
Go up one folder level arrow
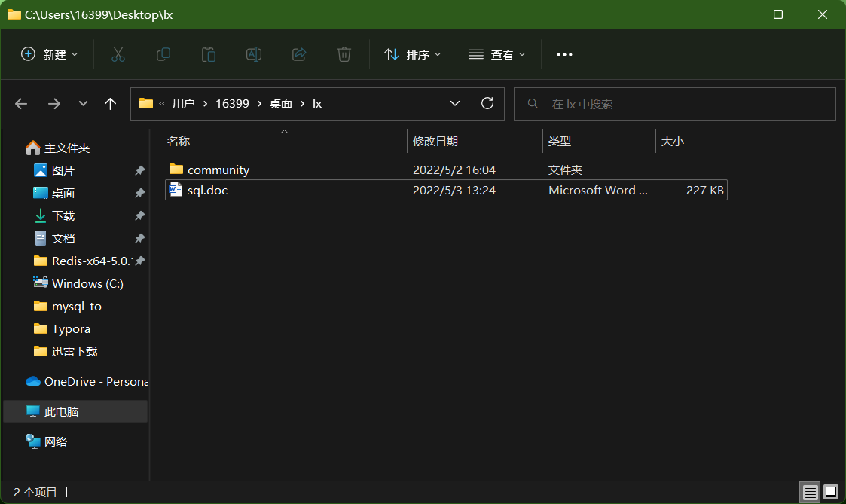(110, 104)
